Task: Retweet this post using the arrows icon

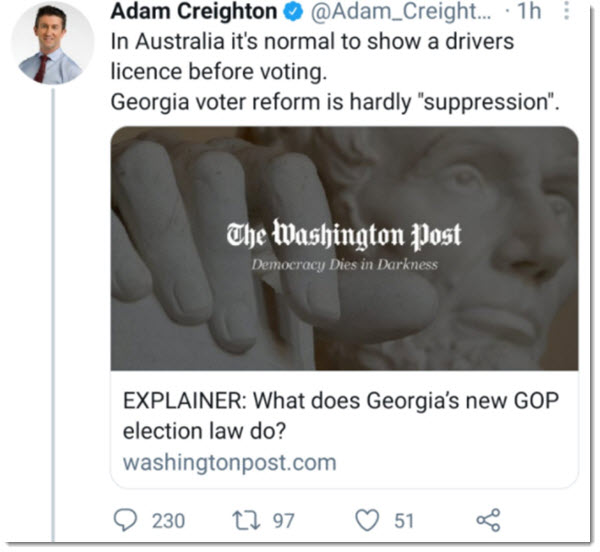Action: [249, 520]
